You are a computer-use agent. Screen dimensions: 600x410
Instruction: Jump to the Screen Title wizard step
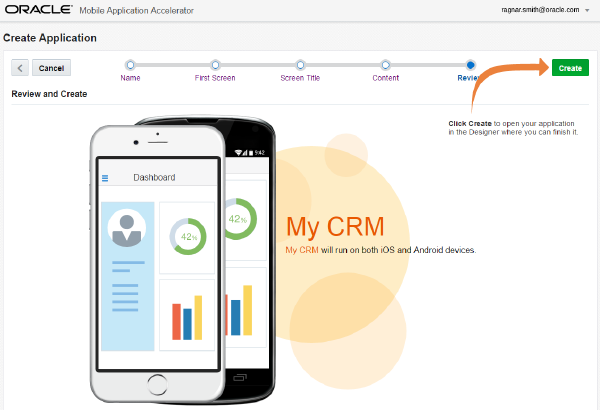pyautogui.click(x=300, y=78)
